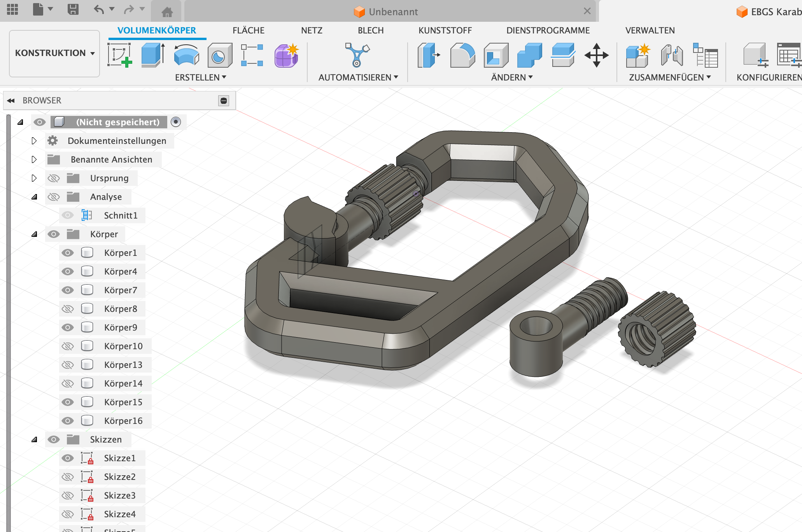Toggle visibility of Körper1
Viewport: 802px width, 532px height.
click(x=68, y=253)
